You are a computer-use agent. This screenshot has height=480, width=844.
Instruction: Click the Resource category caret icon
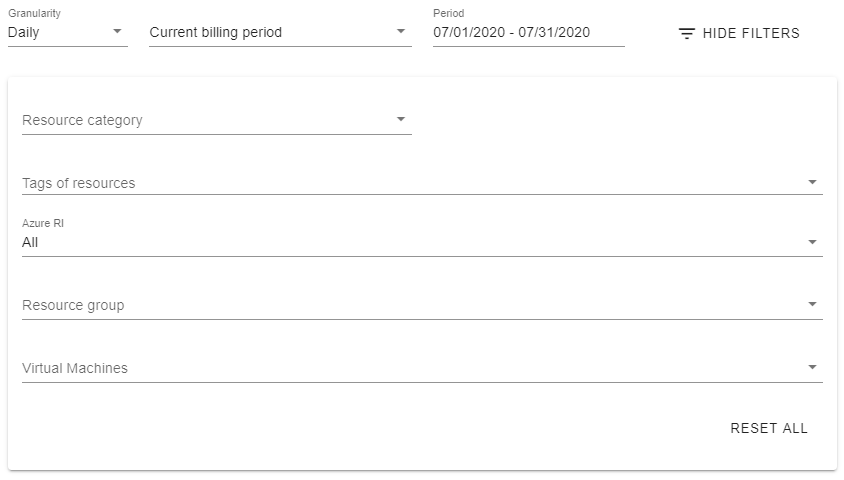[401, 120]
